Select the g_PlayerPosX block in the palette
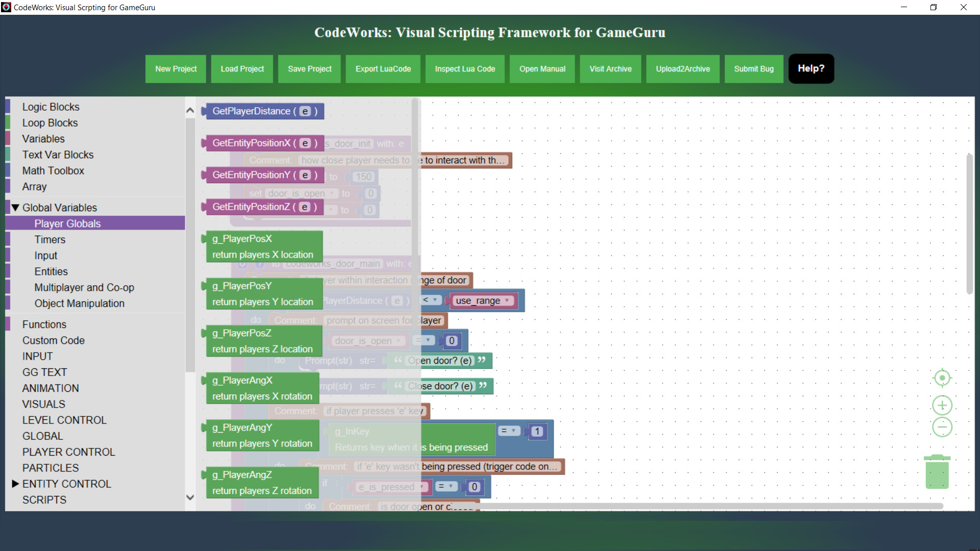The height and width of the screenshot is (551, 980). pos(263,246)
